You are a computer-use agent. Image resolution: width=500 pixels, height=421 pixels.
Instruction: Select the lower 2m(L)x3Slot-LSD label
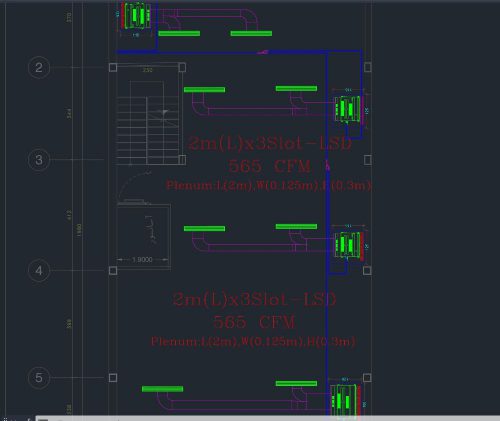click(254, 299)
